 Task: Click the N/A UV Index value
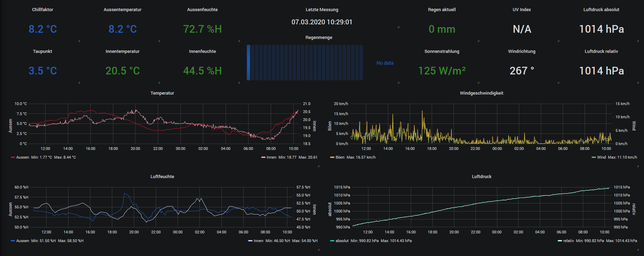coord(522,29)
